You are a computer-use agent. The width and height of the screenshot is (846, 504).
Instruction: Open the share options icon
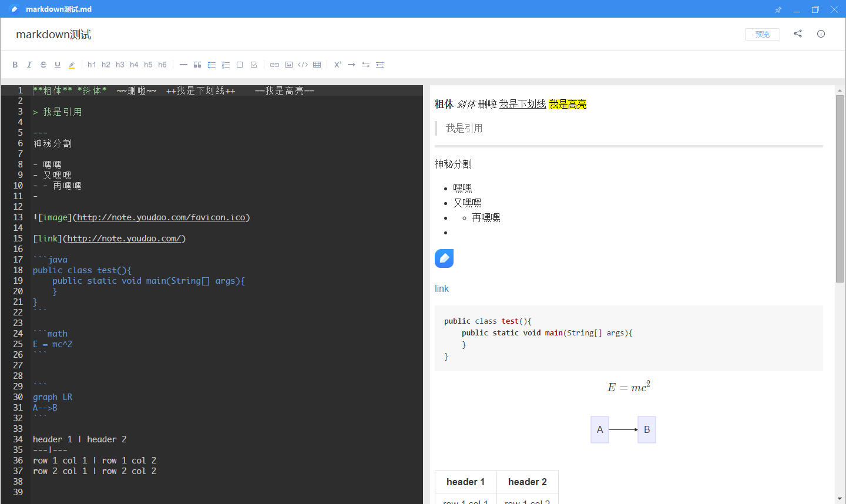click(798, 33)
